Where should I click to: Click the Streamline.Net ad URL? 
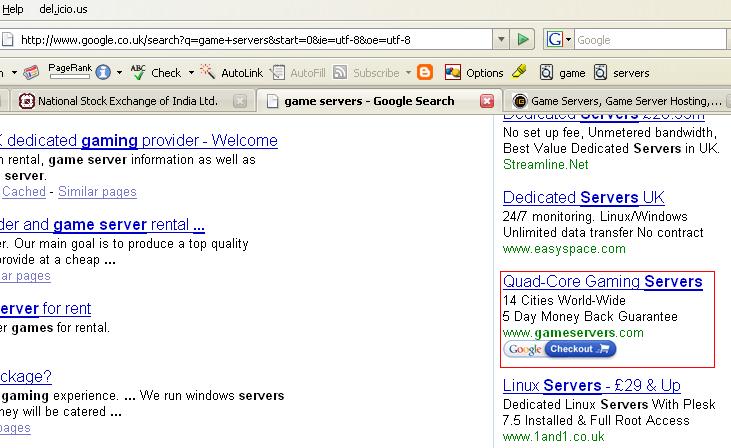545,165
